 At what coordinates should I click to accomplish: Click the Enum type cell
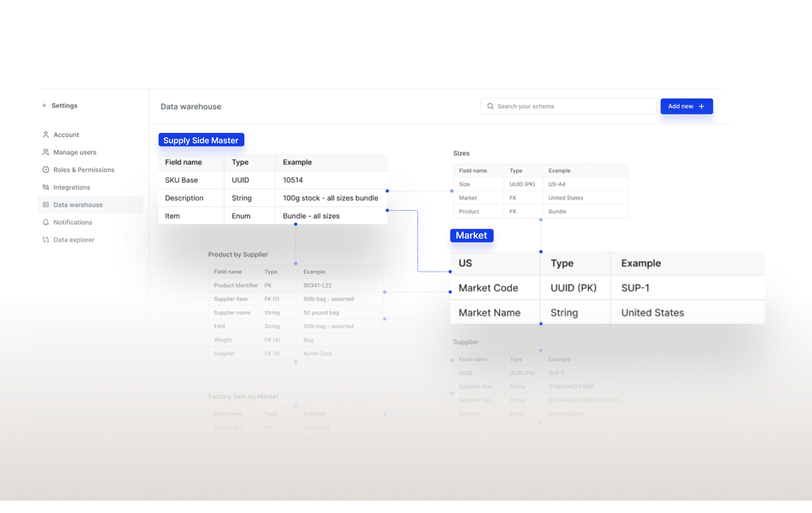pyautogui.click(x=250, y=216)
